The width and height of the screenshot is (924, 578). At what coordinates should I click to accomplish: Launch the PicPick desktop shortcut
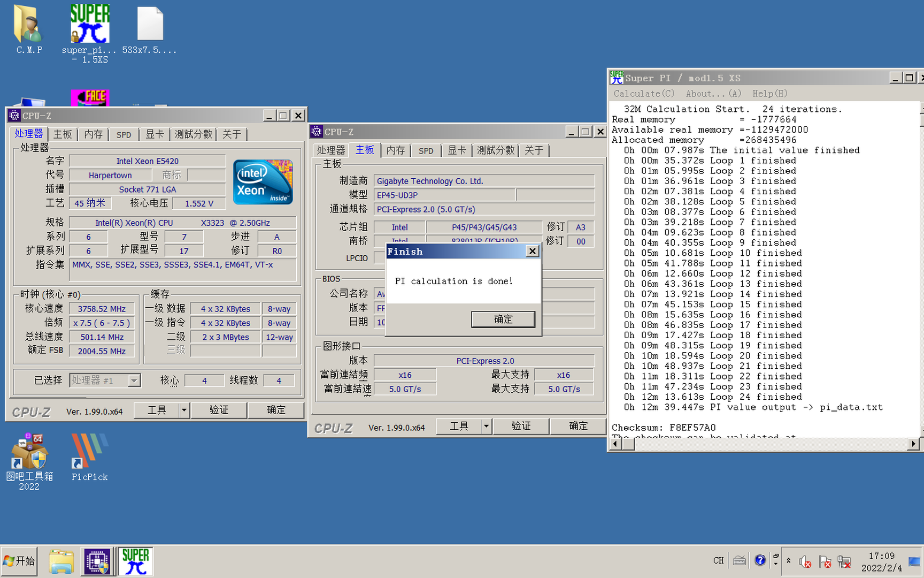pos(89,458)
